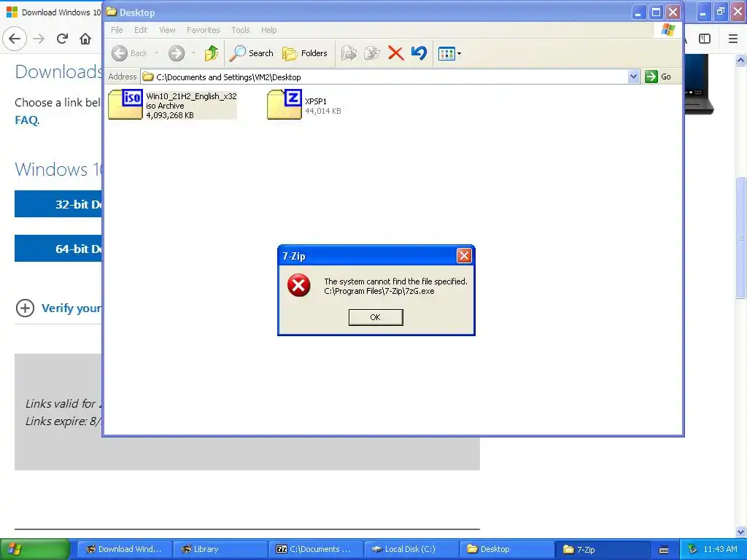Open the Help menu in Desktop window

(x=268, y=30)
